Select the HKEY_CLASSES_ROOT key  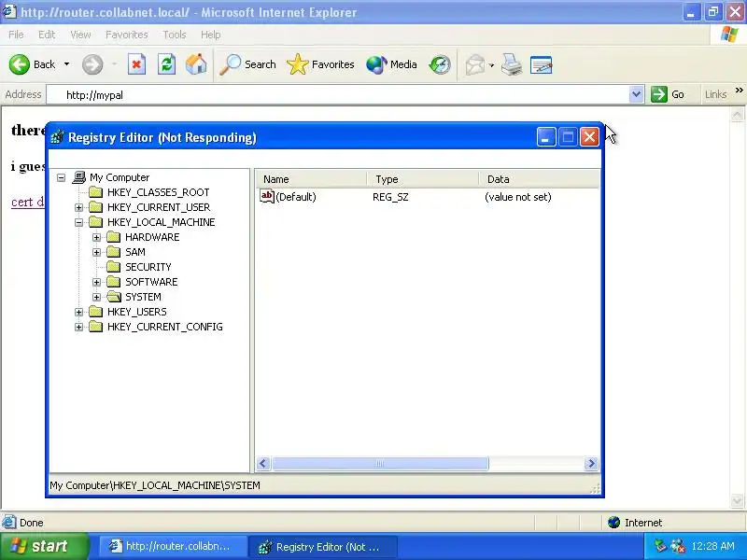coord(158,192)
